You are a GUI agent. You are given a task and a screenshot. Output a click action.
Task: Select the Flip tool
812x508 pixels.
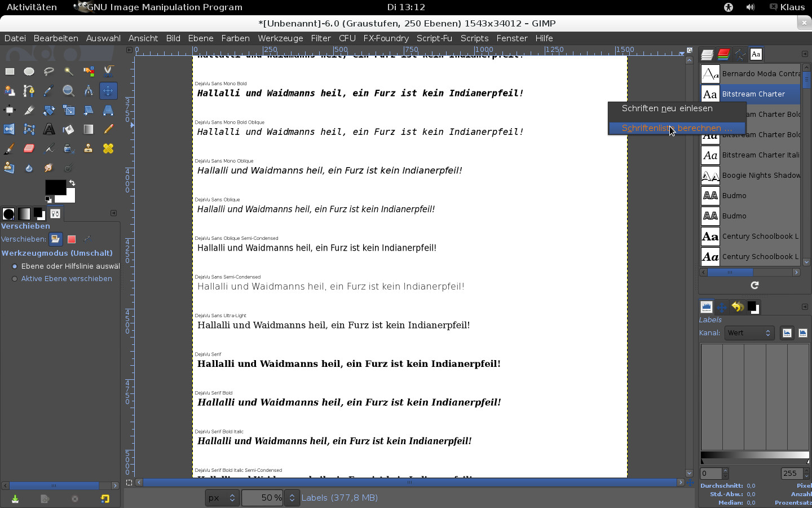10,129
